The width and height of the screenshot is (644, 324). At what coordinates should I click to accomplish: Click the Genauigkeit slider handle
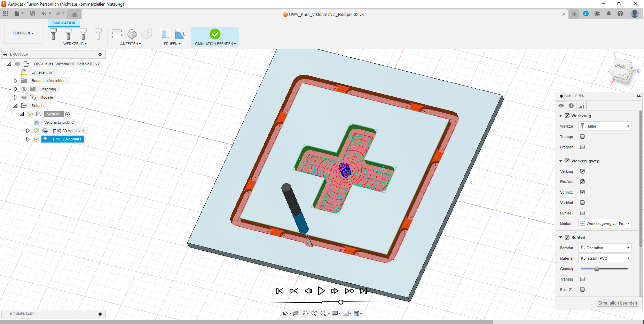tap(597, 268)
